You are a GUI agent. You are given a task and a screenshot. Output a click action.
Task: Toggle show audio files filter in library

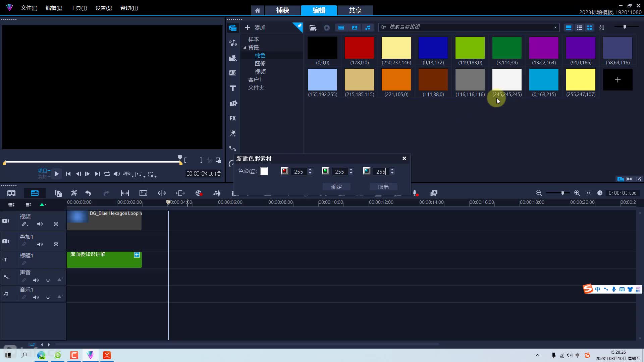pyautogui.click(x=368, y=28)
